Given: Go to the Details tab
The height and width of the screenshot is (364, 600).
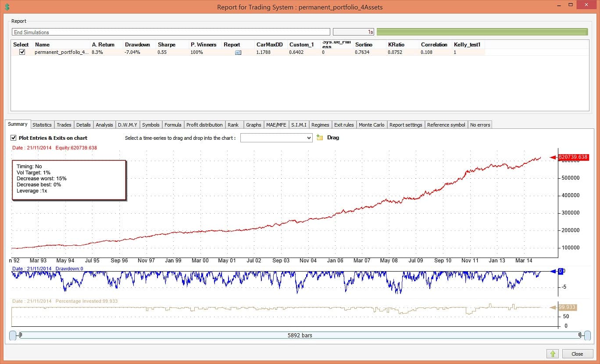Looking at the screenshot, I should point(83,125).
